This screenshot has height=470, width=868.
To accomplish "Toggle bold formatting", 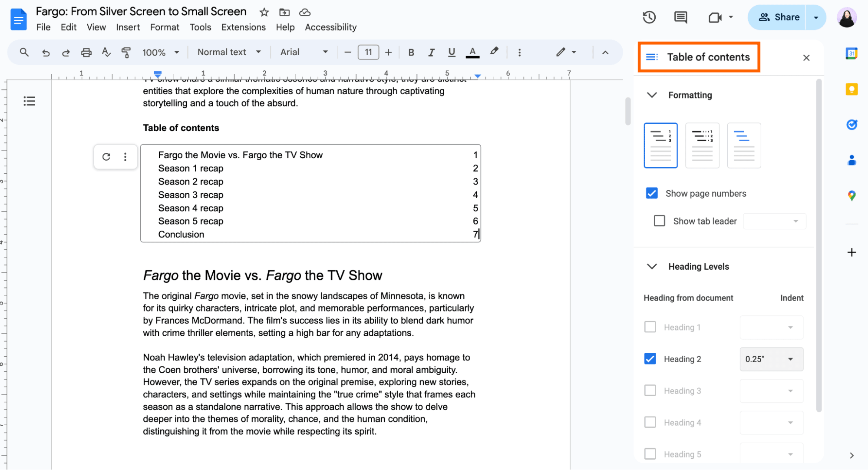I will [x=411, y=53].
